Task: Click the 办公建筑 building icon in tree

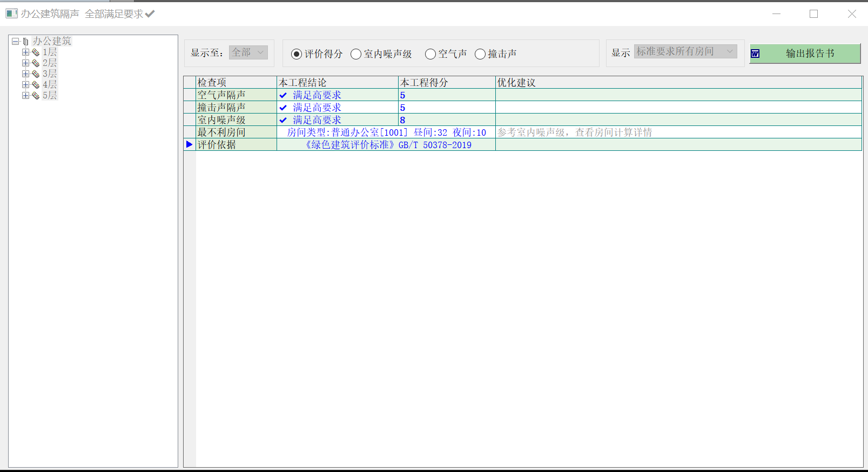Action: tap(25, 42)
